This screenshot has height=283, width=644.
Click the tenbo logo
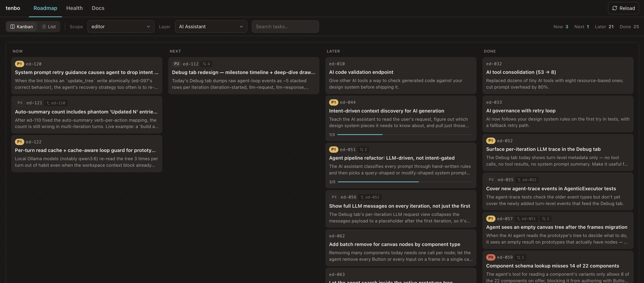tap(13, 8)
